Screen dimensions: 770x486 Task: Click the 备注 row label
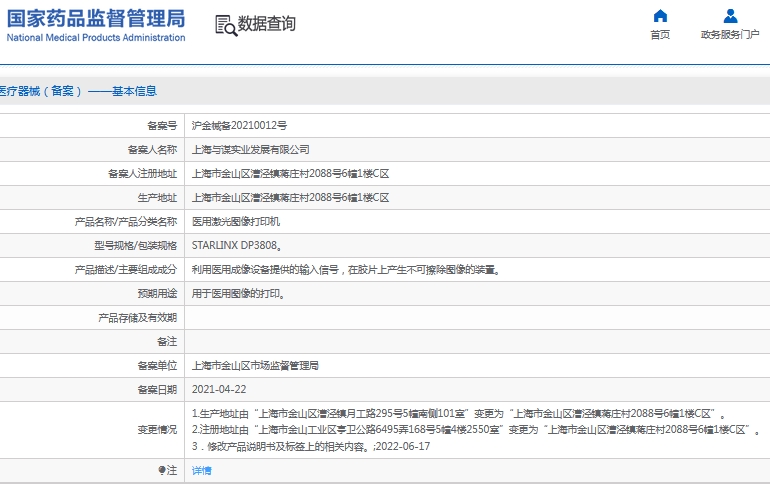[x=167, y=342]
